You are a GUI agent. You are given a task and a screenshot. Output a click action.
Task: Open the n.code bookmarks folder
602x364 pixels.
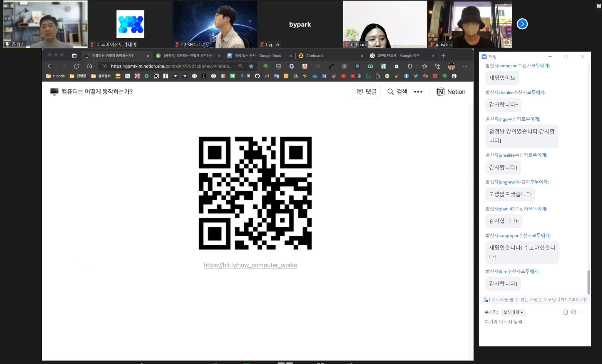pyautogui.click(x=56, y=76)
